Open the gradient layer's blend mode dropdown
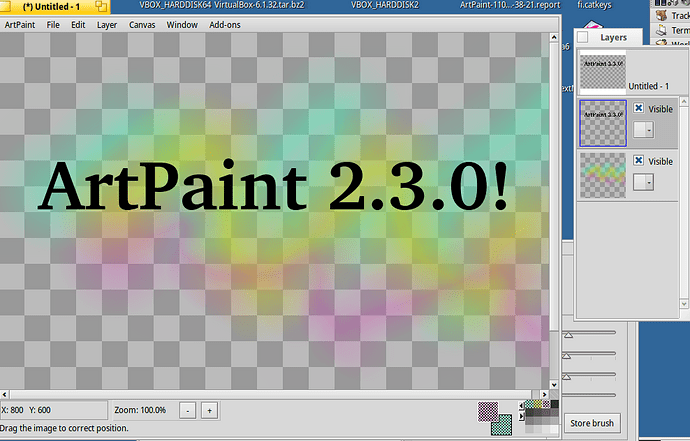The image size is (690, 441). point(643,182)
